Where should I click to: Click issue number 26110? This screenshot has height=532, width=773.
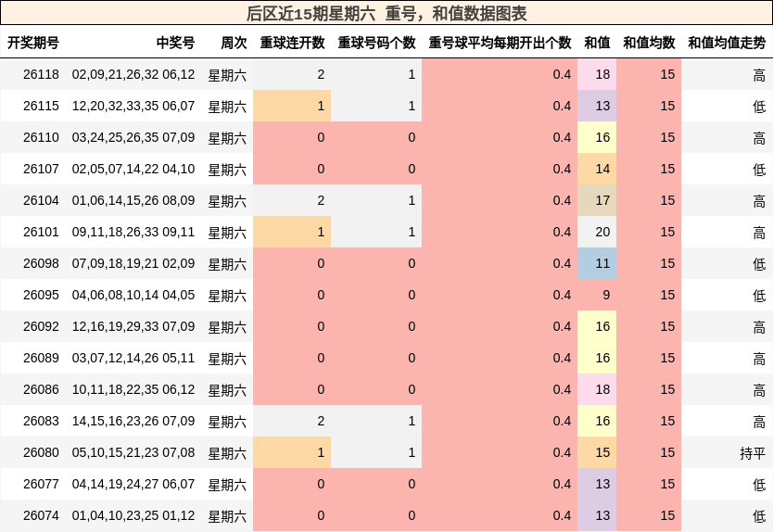[41, 137]
